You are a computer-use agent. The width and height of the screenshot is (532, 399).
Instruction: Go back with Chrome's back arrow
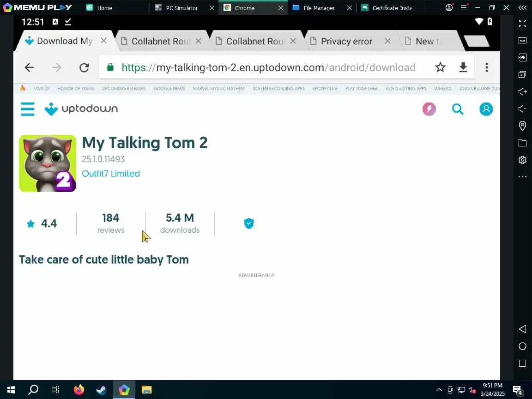[x=30, y=67]
